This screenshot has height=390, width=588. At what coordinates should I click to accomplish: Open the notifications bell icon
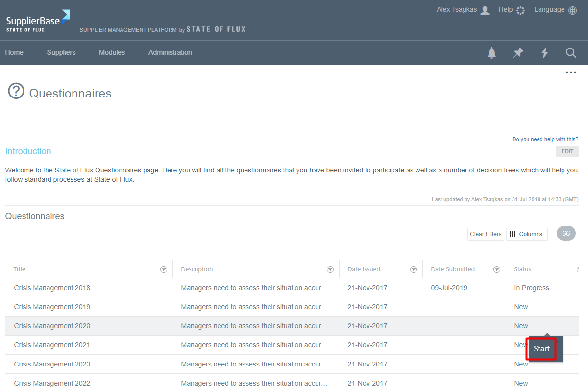click(492, 53)
